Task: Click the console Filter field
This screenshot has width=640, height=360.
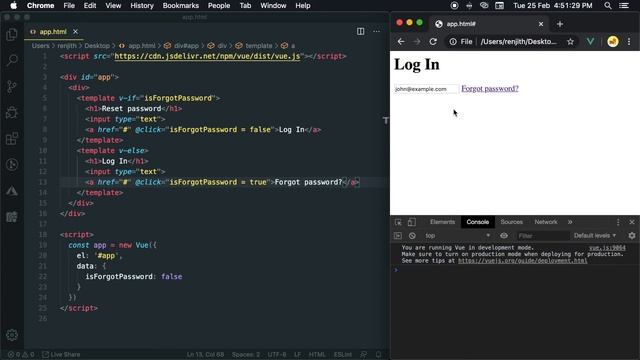Action: 543,236
